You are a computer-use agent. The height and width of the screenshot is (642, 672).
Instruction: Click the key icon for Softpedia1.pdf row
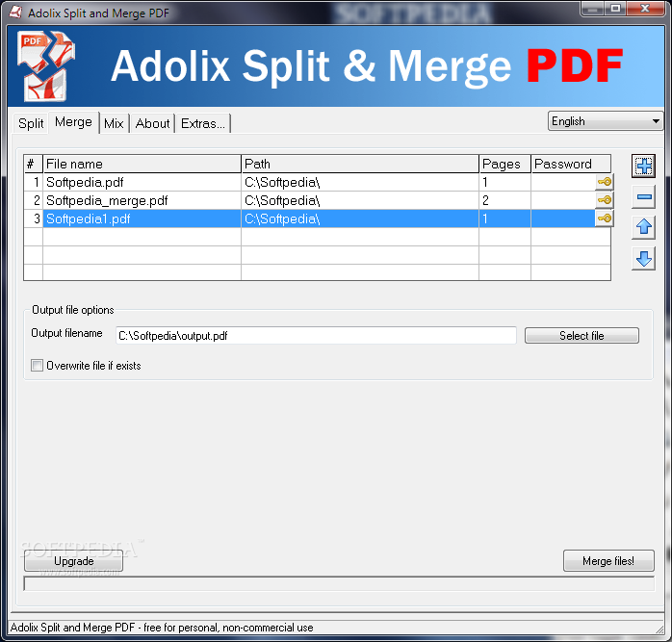click(605, 218)
